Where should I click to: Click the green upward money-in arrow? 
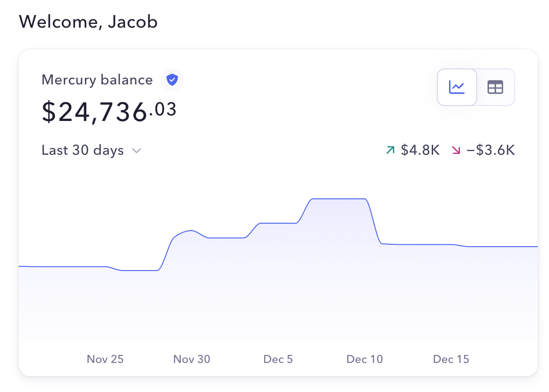point(389,150)
